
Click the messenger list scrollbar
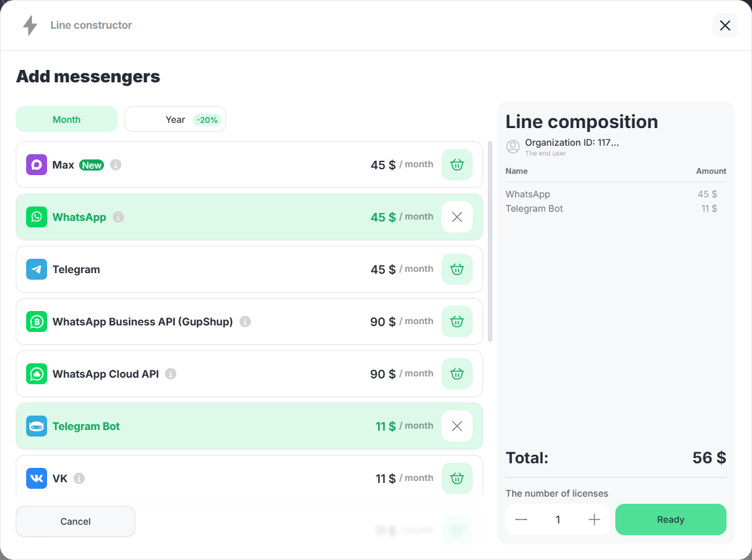490,242
